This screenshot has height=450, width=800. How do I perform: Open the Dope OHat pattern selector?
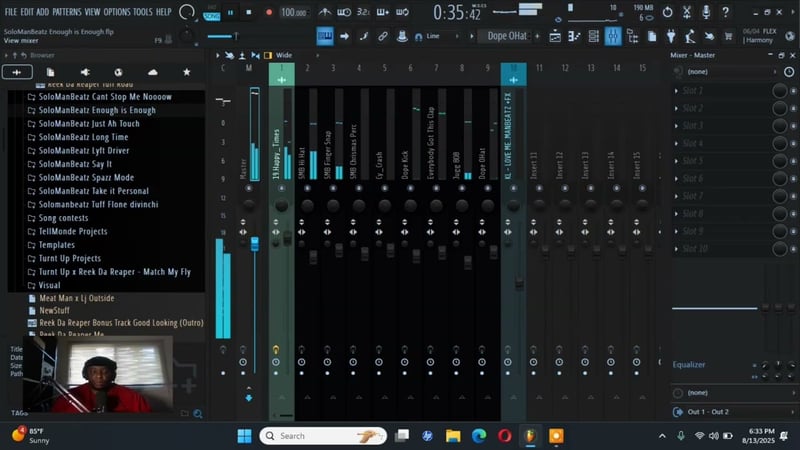coord(507,36)
